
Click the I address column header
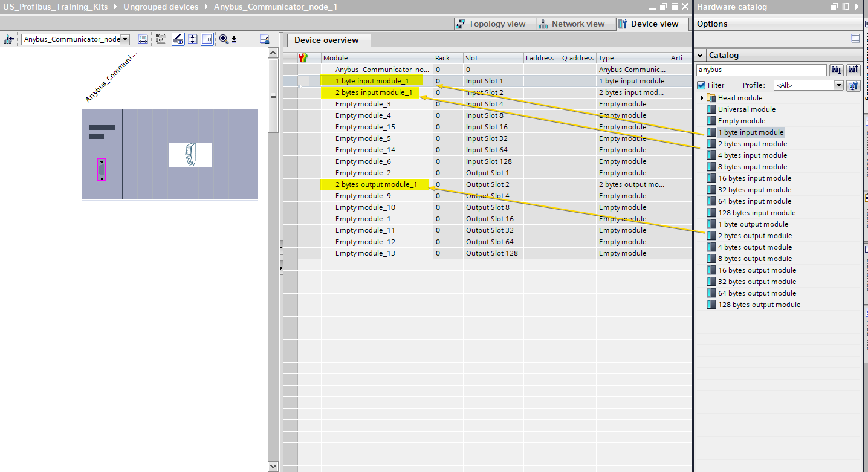click(x=542, y=58)
